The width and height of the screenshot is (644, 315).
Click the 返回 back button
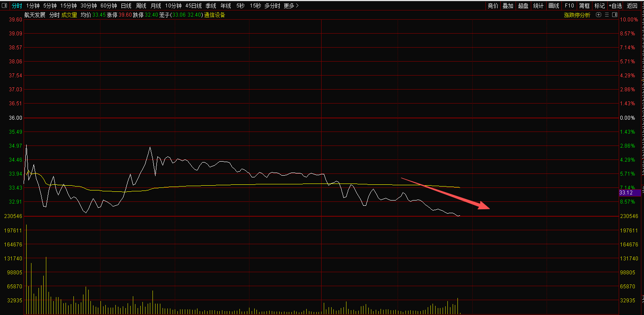click(x=632, y=6)
